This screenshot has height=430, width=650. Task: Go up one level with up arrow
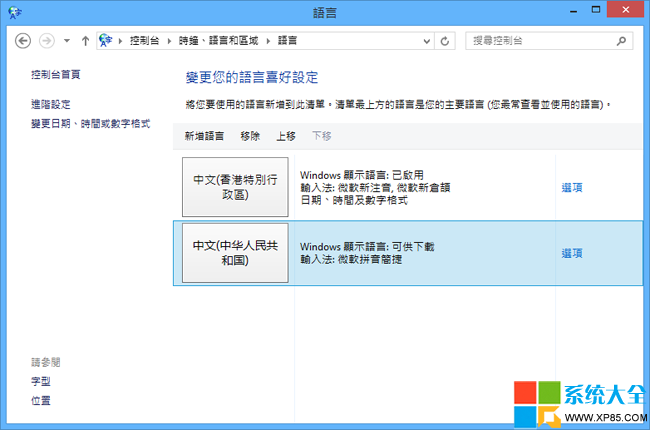[x=85, y=41]
